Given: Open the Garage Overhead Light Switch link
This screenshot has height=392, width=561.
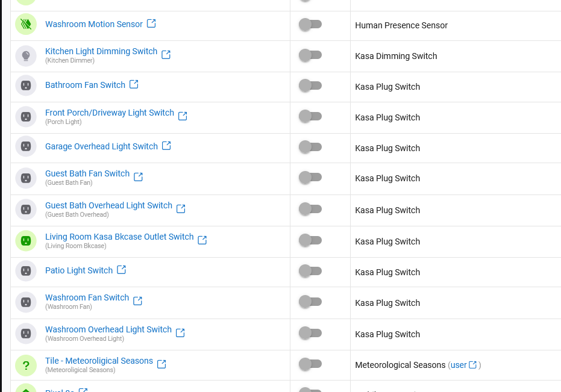Looking at the screenshot, I should (101, 146).
